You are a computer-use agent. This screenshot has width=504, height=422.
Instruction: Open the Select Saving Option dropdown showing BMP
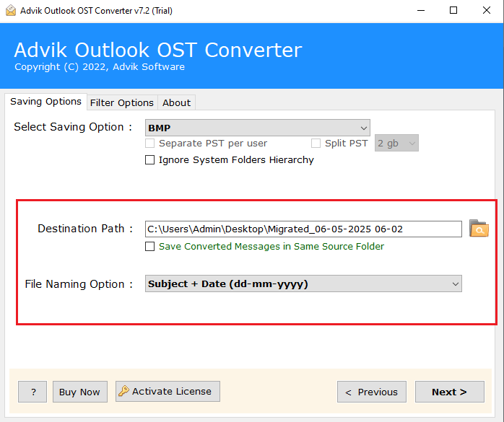tap(258, 128)
